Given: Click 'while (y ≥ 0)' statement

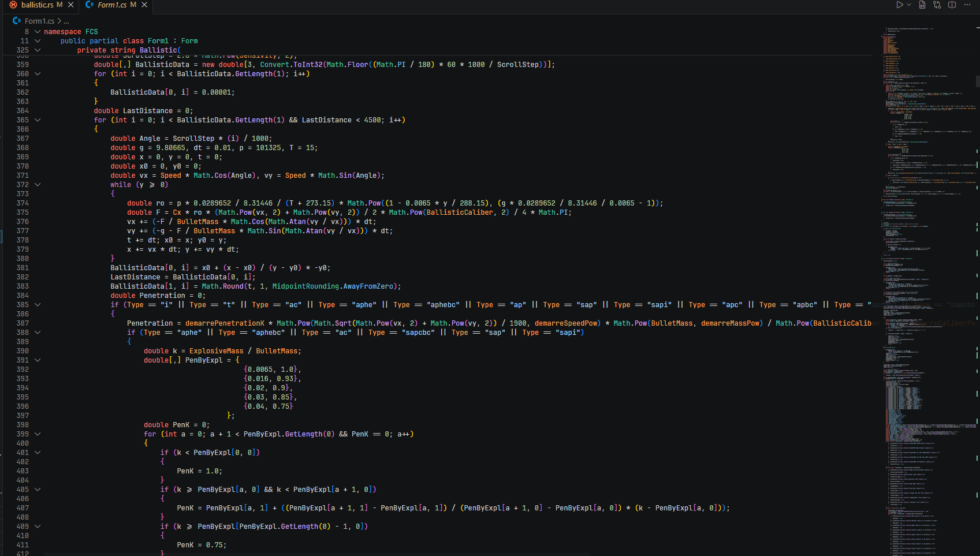Looking at the screenshot, I should point(139,185).
